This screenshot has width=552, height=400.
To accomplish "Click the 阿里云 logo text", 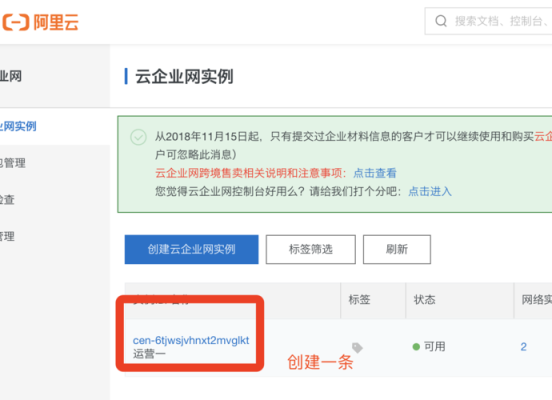I will click(56, 22).
